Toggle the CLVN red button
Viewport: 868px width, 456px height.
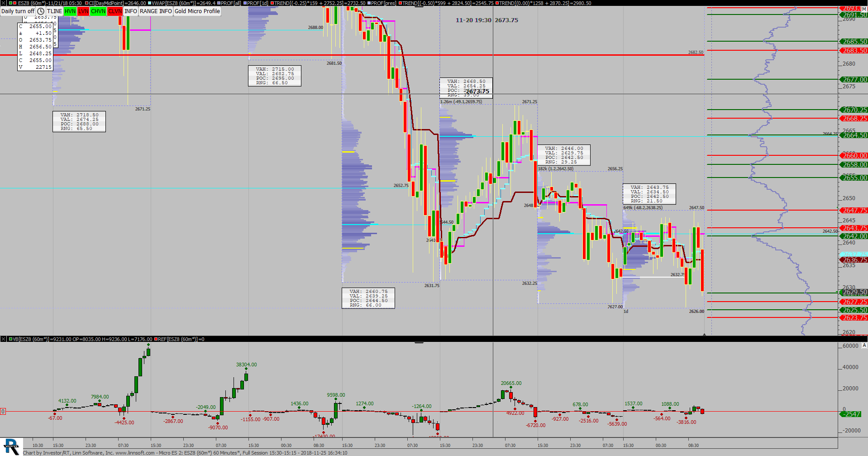(x=115, y=11)
